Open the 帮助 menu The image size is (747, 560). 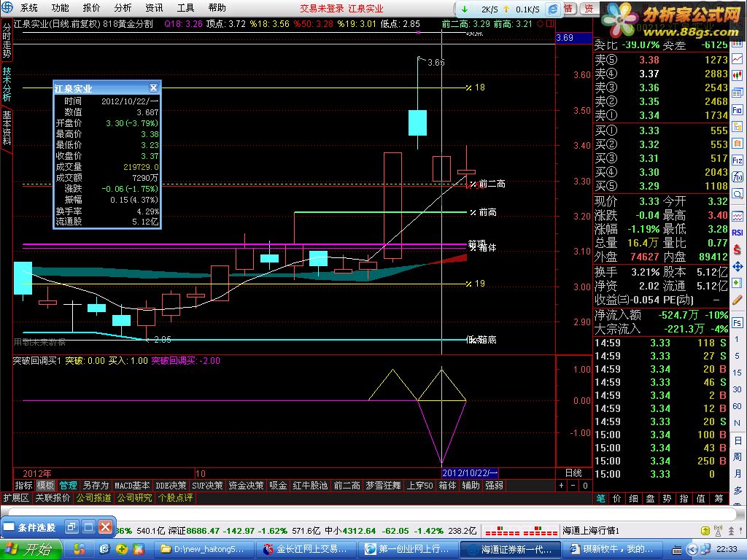coord(217,7)
